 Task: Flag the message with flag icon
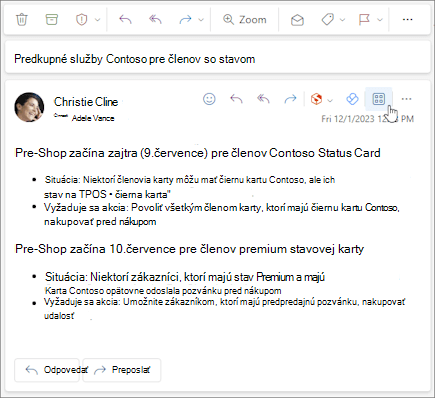[364, 20]
